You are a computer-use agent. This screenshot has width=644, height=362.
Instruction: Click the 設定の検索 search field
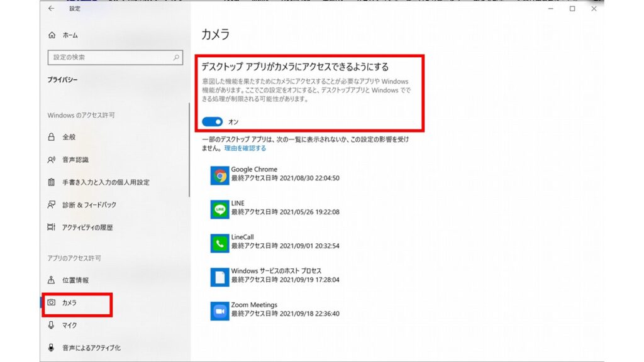click(110, 58)
